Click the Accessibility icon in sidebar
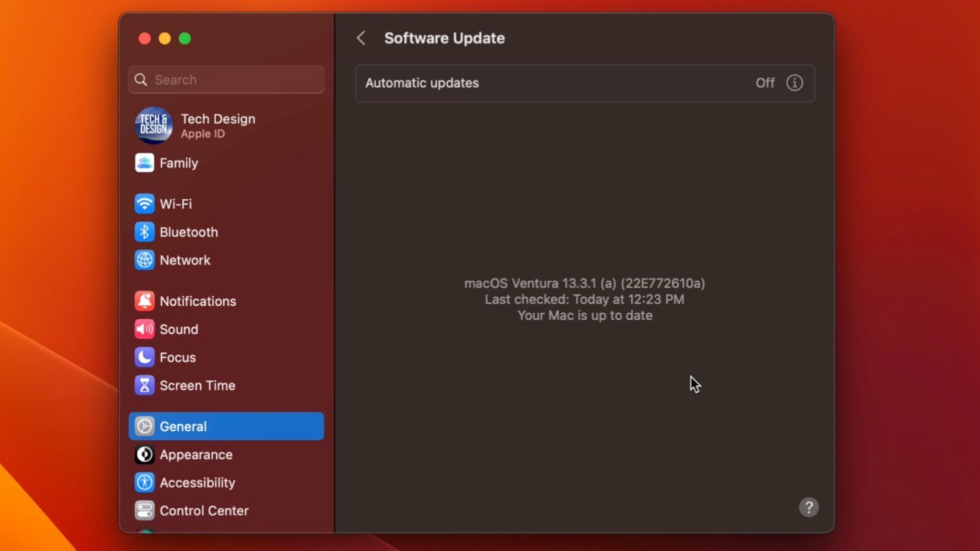 point(144,483)
